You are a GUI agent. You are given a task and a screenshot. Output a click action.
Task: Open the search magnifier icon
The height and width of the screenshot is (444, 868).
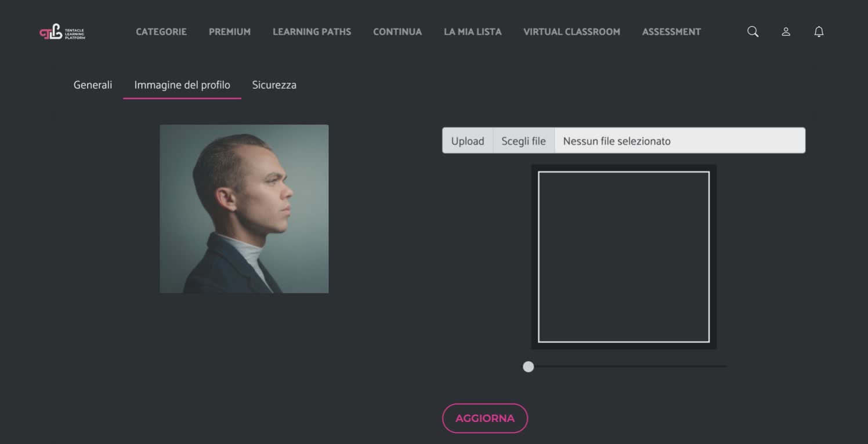click(x=753, y=32)
